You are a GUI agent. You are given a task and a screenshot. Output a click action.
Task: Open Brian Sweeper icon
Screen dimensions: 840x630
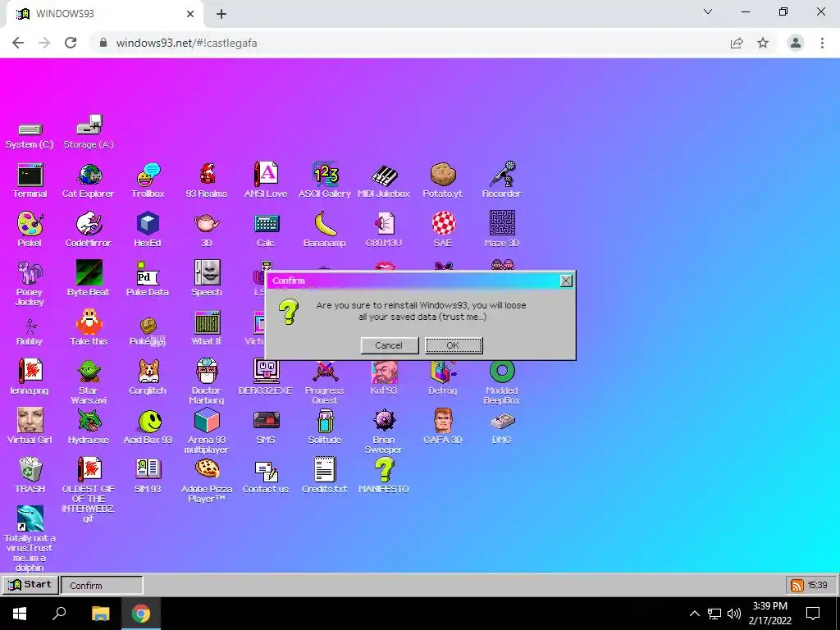coord(384,421)
